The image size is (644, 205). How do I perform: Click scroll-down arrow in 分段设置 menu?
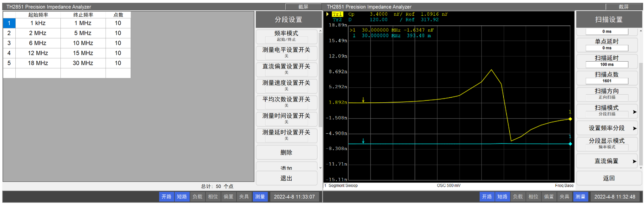coord(320,168)
